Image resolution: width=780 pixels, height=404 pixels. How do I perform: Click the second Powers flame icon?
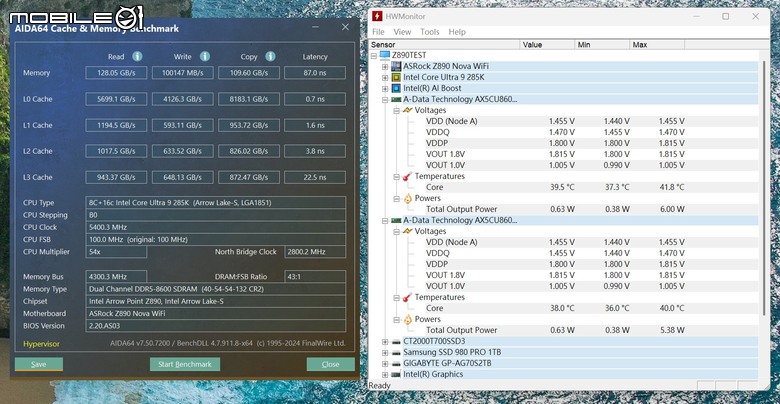coord(407,319)
